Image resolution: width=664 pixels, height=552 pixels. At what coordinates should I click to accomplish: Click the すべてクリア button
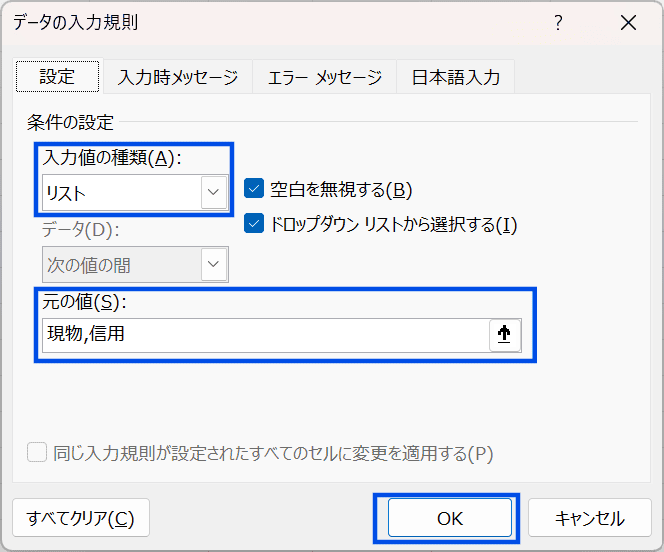click(x=81, y=518)
